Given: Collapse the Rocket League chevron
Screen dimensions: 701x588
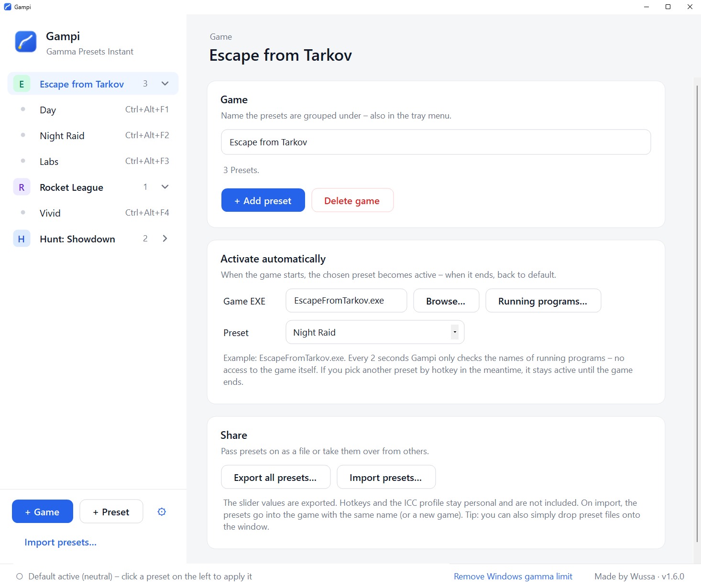Looking at the screenshot, I should pyautogui.click(x=165, y=187).
